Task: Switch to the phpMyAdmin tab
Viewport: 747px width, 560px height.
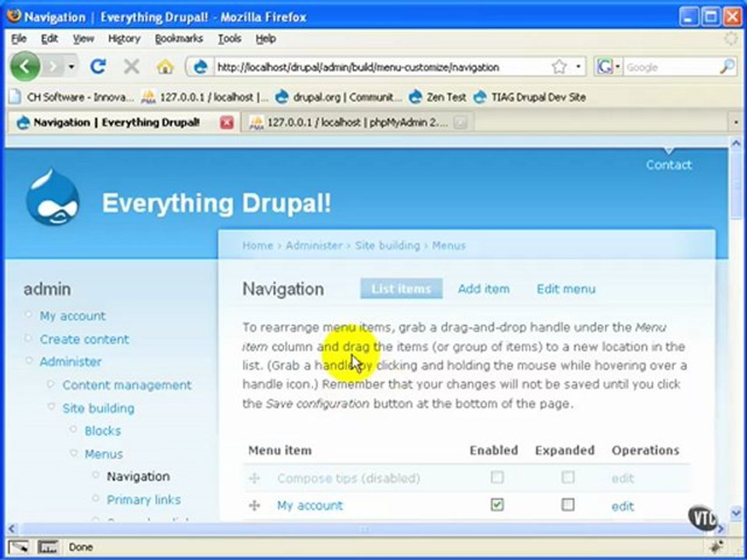Action: pos(357,123)
